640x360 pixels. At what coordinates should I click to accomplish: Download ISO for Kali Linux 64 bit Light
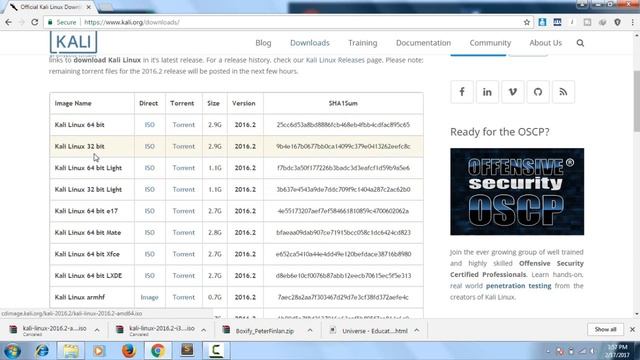149,168
